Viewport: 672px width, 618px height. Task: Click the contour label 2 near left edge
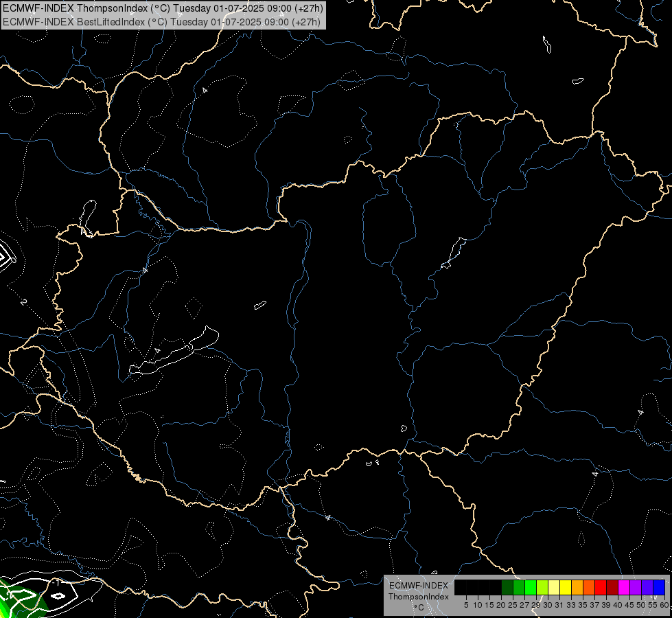click(23, 302)
